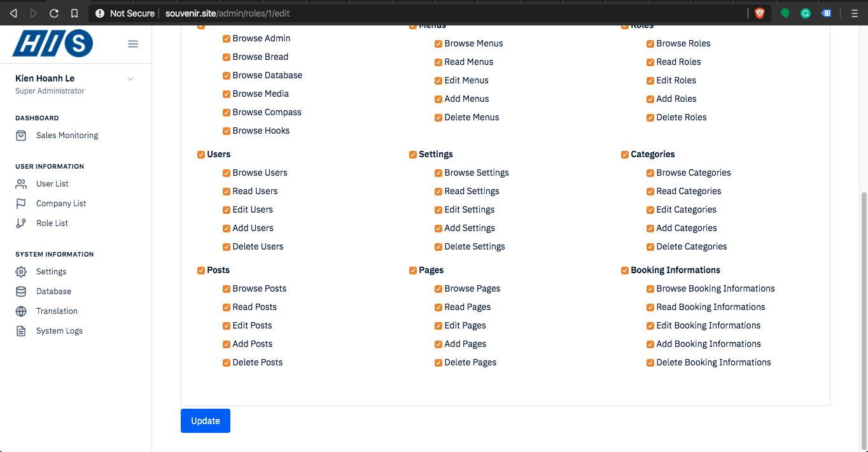
Task: Click the Add Settings label
Action: pyautogui.click(x=470, y=229)
